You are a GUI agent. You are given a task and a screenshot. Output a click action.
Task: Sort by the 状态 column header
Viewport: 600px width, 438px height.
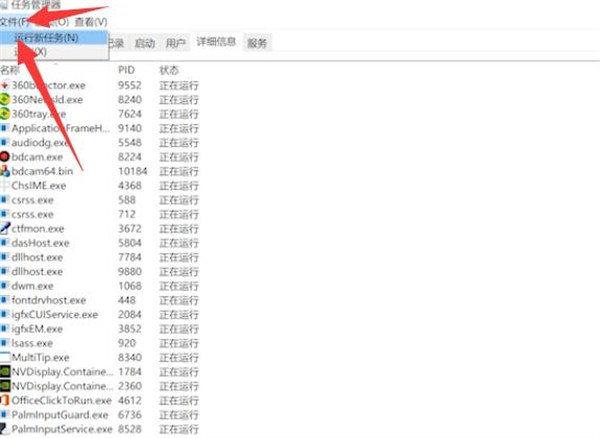point(169,70)
